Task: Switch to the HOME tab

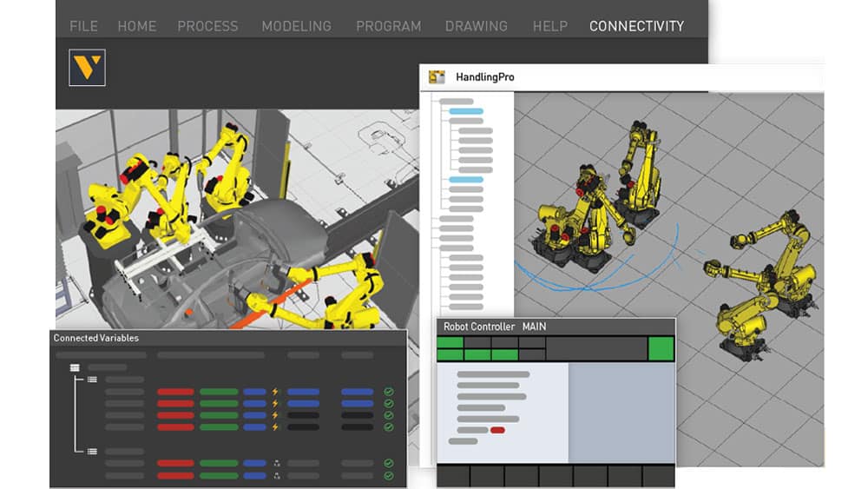Action: [137, 26]
